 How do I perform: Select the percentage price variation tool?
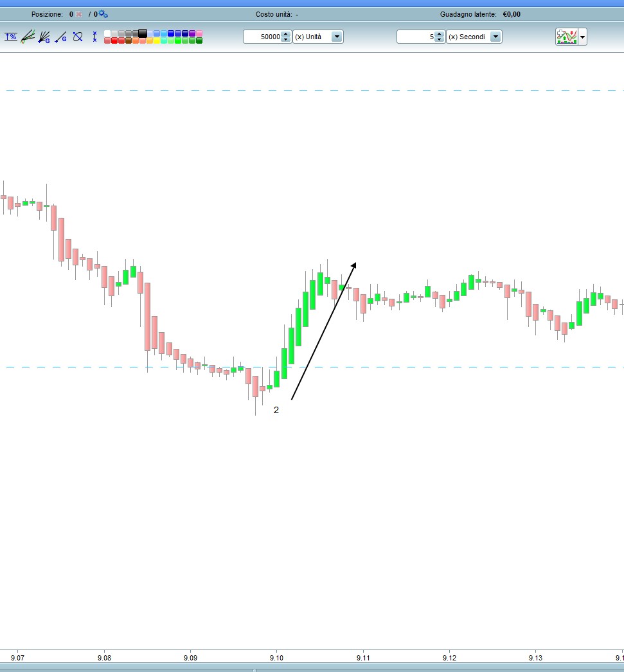(11, 37)
